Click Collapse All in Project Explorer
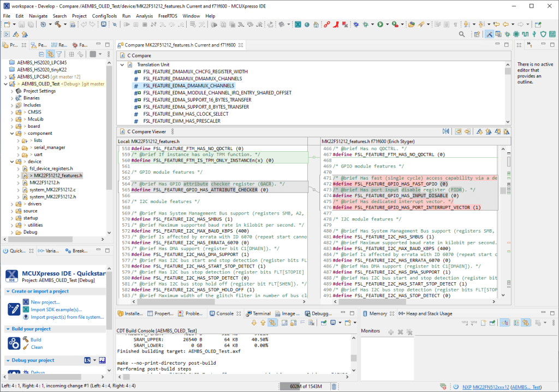The width and height of the screenshot is (559, 392). click(40, 54)
